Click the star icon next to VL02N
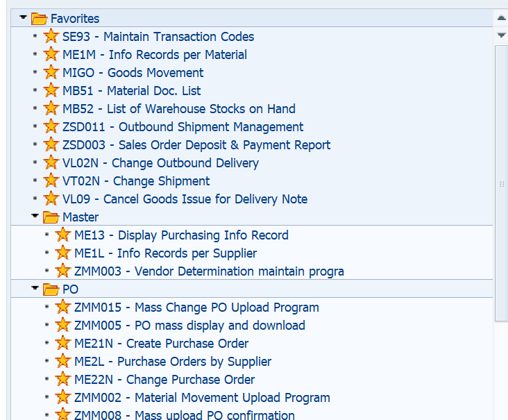 (x=51, y=163)
